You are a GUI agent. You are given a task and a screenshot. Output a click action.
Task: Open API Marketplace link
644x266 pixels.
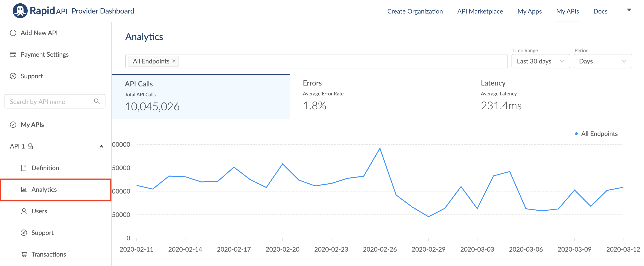(x=480, y=11)
